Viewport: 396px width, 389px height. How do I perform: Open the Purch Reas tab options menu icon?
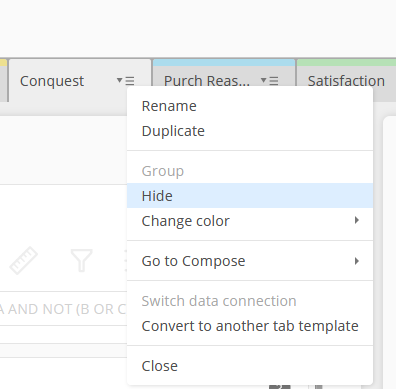pyautogui.click(x=270, y=80)
